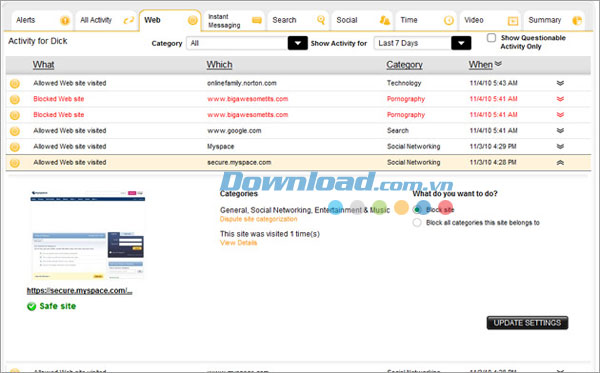Click the web icon beside secure.myspace.com row
600x373 pixels.
(15, 163)
